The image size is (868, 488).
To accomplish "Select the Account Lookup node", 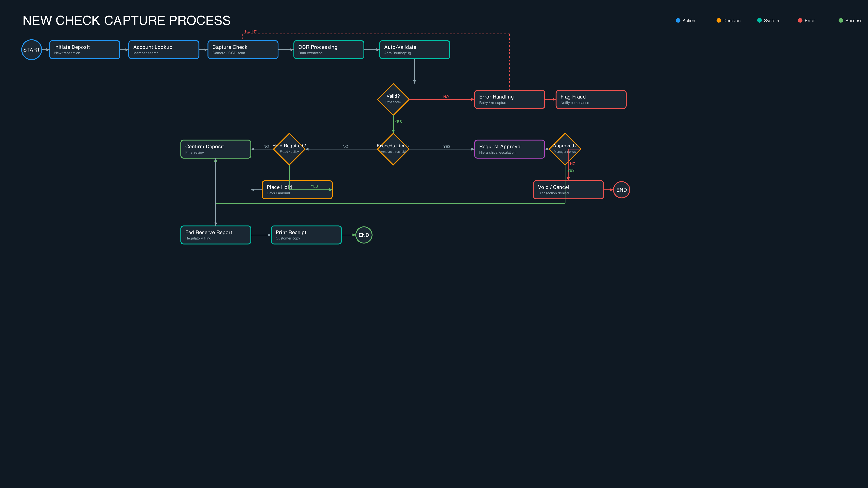I will point(164,50).
